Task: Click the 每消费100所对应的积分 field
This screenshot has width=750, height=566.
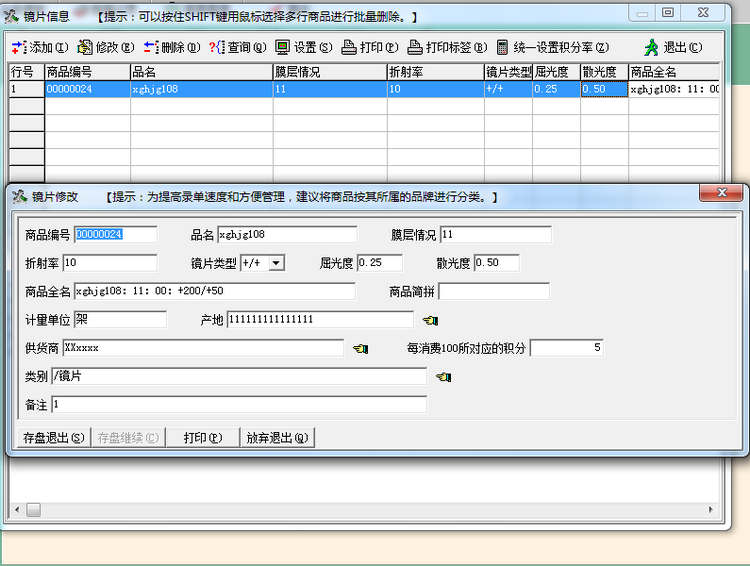Action: (566, 348)
